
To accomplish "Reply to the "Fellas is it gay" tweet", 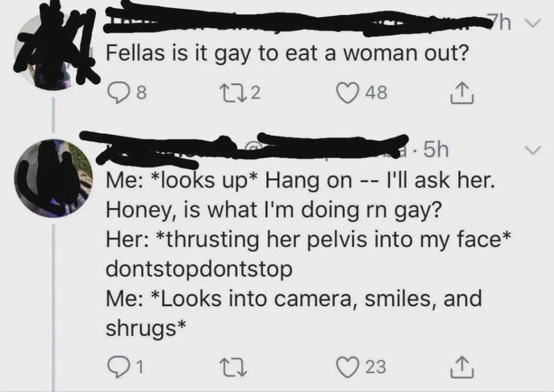I will 118,92.
